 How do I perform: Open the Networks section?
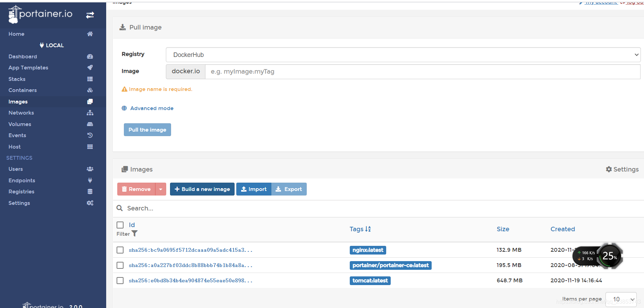[21, 113]
